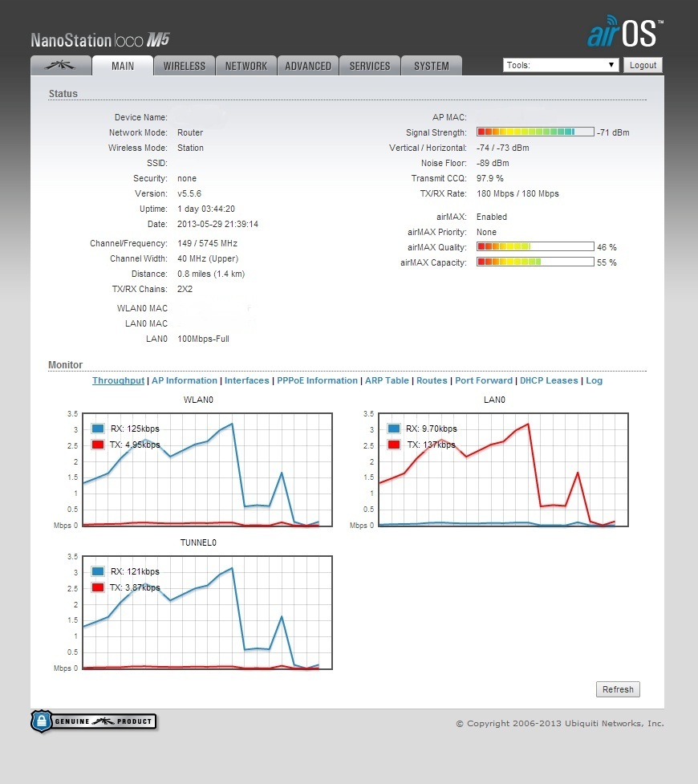Click airMAX Priority value None

pyautogui.click(x=486, y=232)
